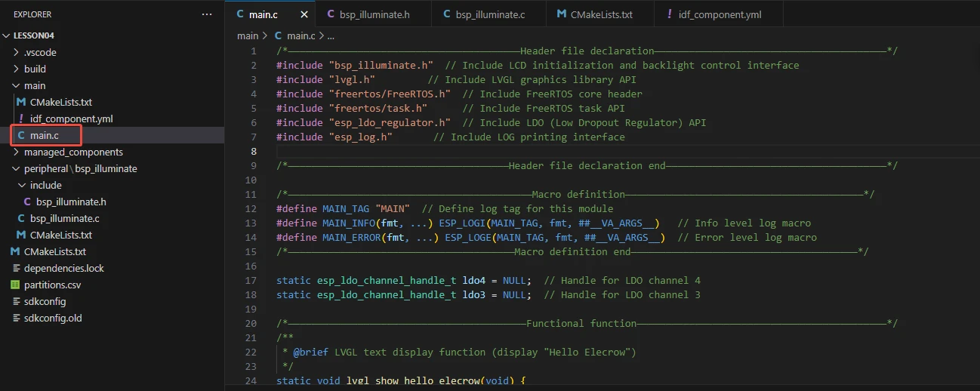Collapse the main folder
Screen dimensions: 980x391
tap(35, 85)
